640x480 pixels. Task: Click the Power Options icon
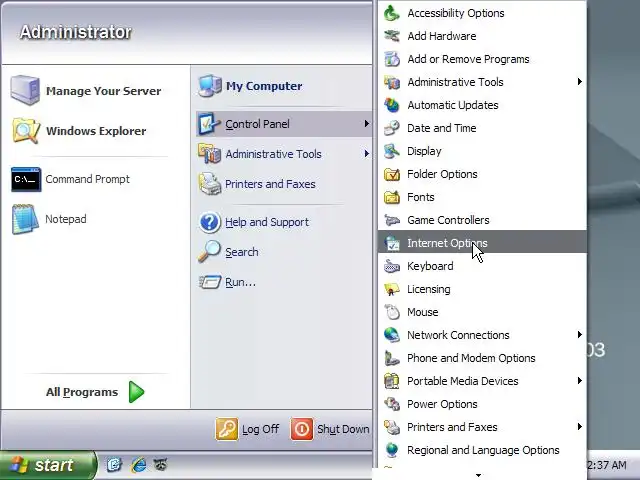tap(392, 404)
